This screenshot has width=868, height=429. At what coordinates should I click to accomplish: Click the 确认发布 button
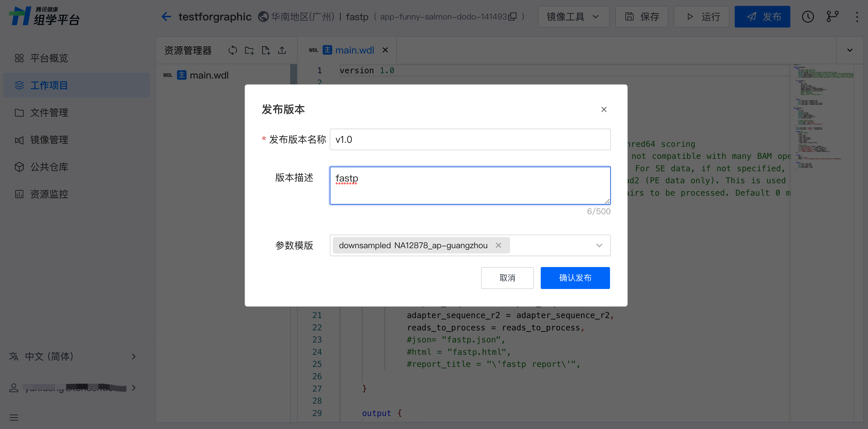[575, 278]
